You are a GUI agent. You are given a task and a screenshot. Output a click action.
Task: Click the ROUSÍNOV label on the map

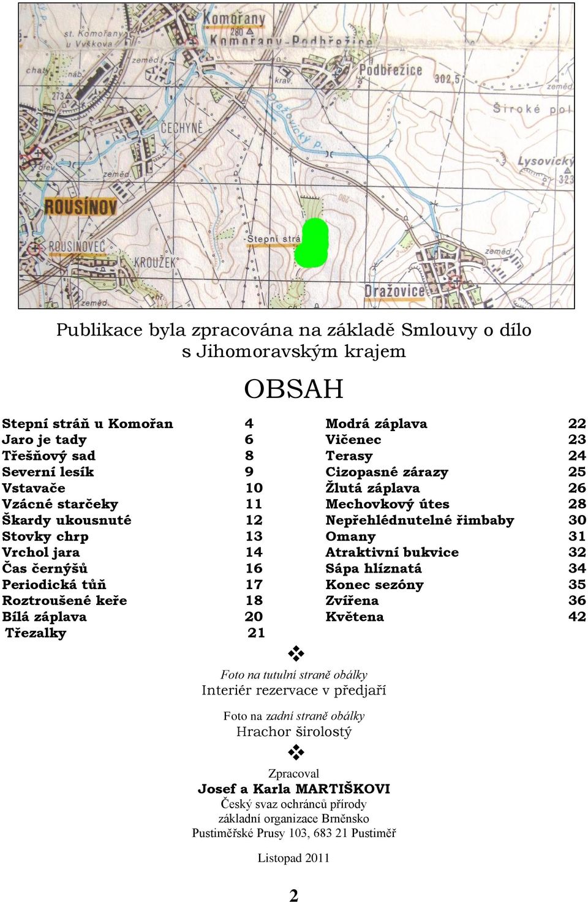[x=80, y=207]
